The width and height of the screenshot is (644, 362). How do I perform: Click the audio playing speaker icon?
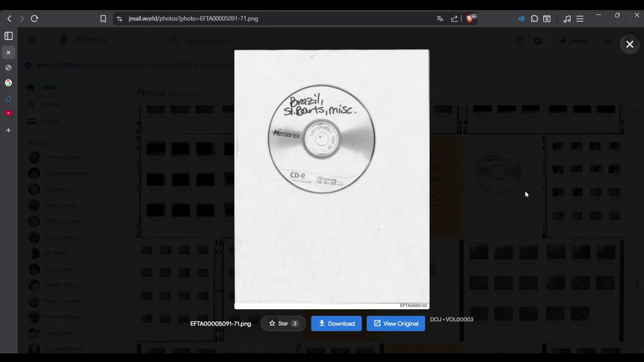click(x=521, y=19)
